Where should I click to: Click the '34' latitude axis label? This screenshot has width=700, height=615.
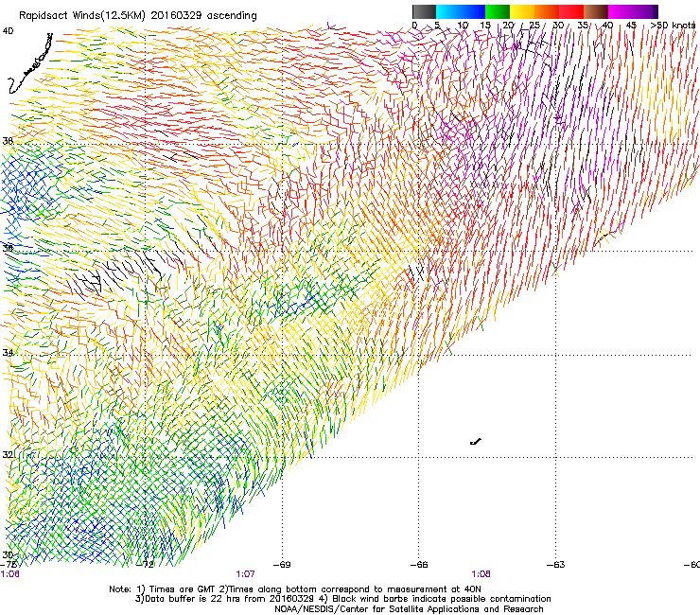point(8,352)
